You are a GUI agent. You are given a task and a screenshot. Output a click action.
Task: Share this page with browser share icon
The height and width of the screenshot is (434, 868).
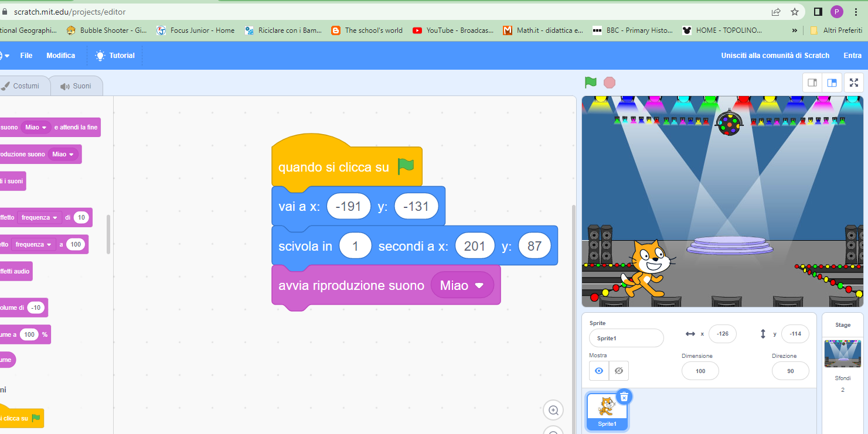pos(776,12)
